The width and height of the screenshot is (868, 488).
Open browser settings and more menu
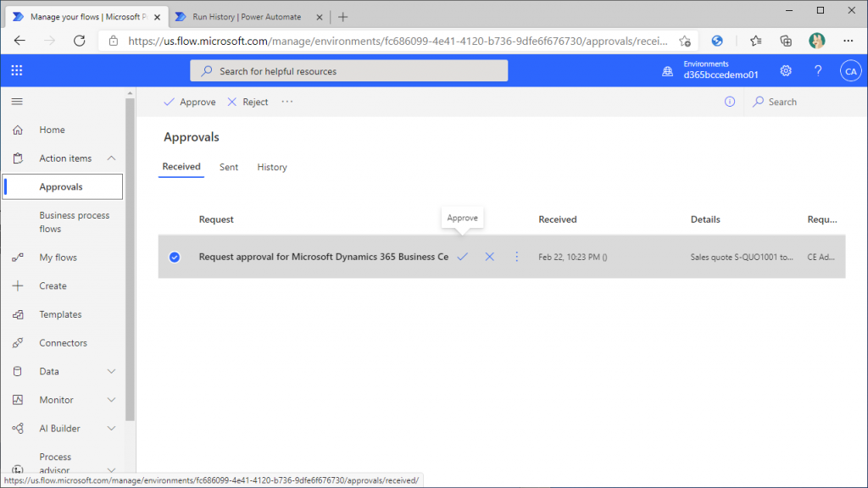[x=848, y=41]
